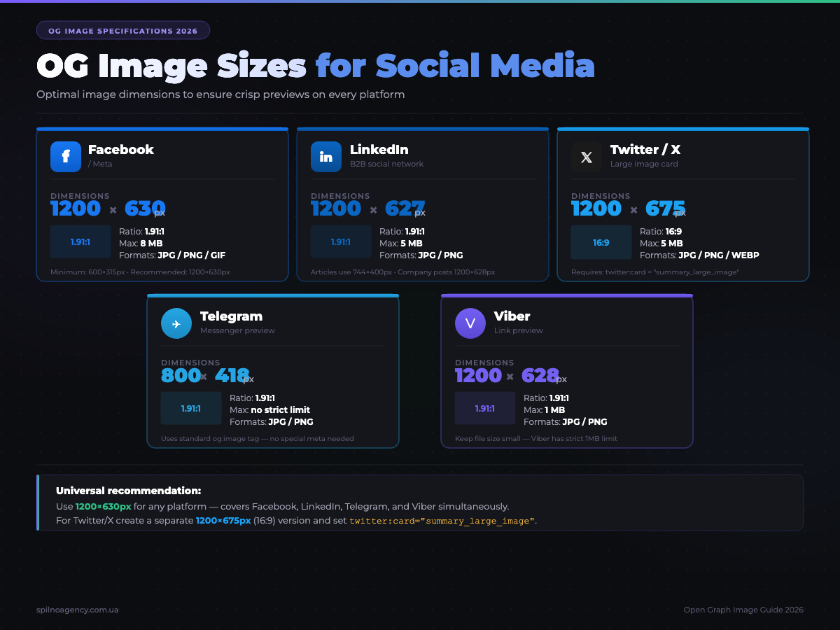Click the "Universal recommendation:" heading
Viewport: 840px width, 630px height.
pyautogui.click(x=128, y=491)
